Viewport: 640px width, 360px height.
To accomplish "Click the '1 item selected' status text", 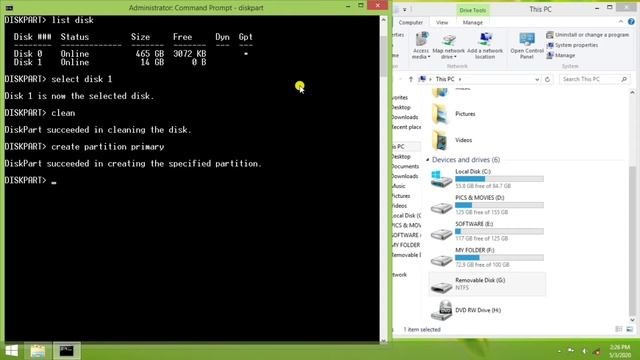I will [422, 329].
